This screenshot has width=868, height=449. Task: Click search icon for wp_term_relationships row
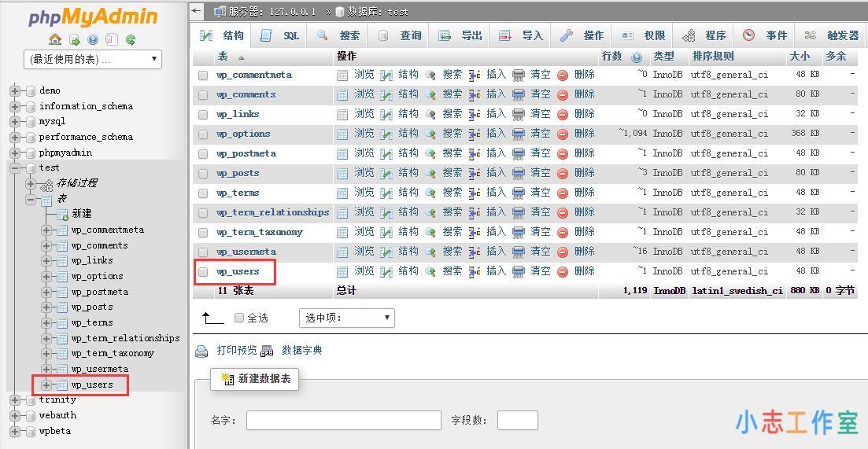click(x=430, y=213)
